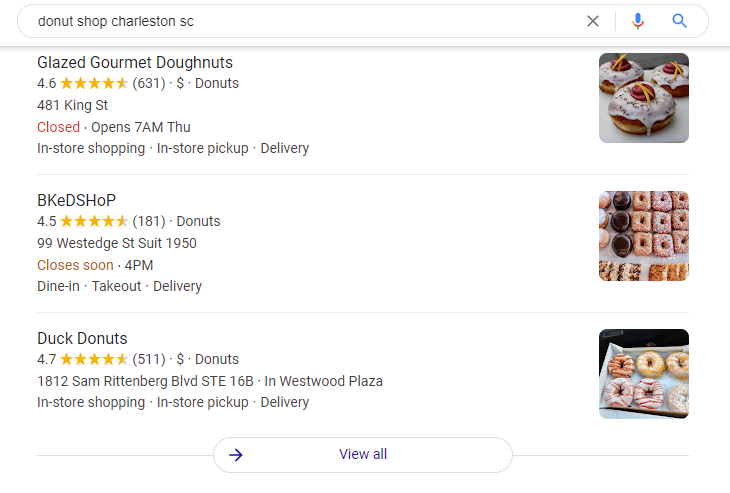Click in the donut shop search field

tap(300, 21)
